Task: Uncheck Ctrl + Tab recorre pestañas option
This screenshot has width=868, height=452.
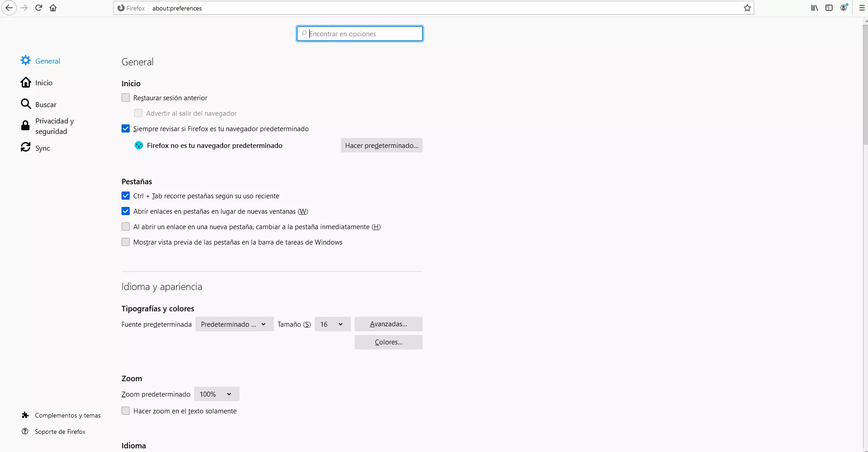Action: (126, 196)
